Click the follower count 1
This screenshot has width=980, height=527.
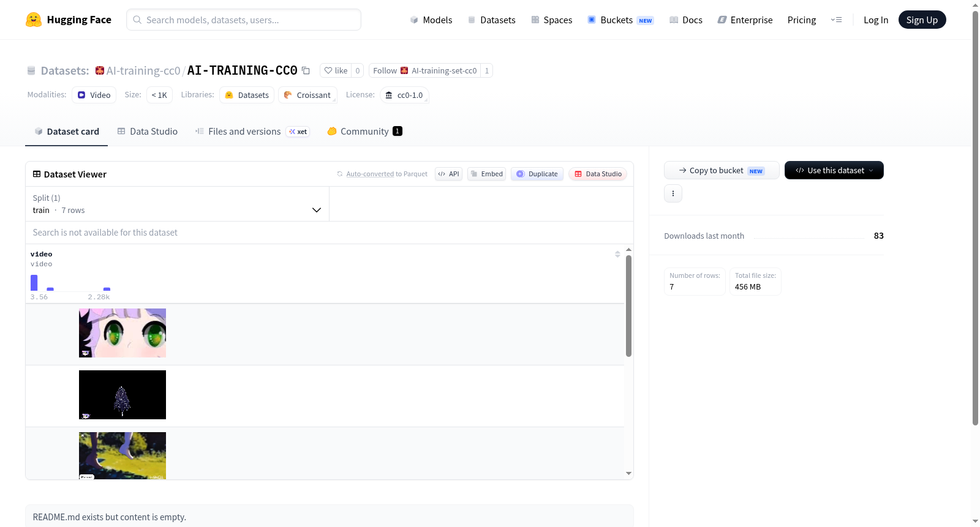487,70
